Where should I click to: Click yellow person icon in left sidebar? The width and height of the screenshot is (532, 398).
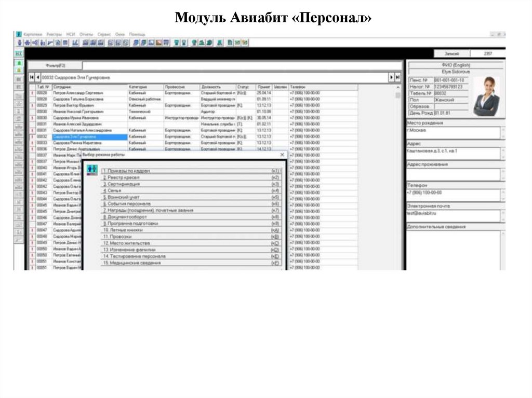(19, 70)
